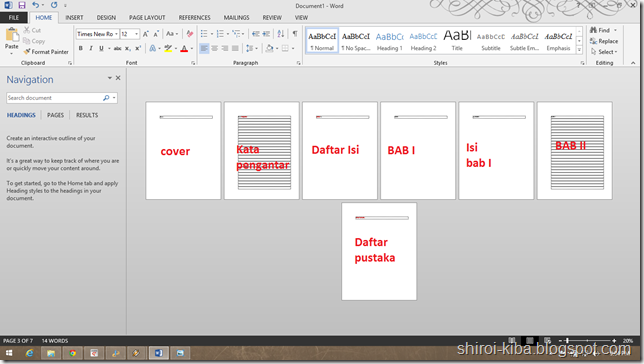Image resolution: width=644 pixels, height=364 pixels.
Task: Decrease paragraph indent
Action: click(255, 34)
